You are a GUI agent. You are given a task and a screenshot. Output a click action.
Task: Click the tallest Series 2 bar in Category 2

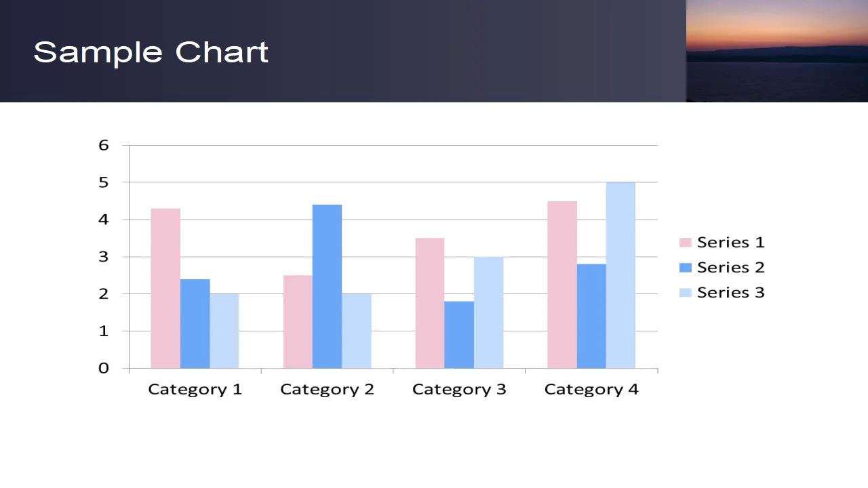click(327, 287)
